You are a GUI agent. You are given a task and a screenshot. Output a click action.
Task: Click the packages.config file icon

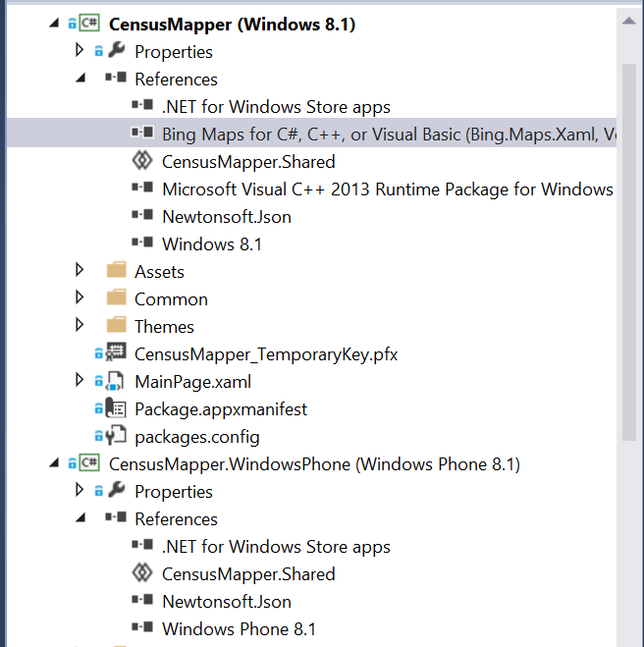(x=115, y=436)
